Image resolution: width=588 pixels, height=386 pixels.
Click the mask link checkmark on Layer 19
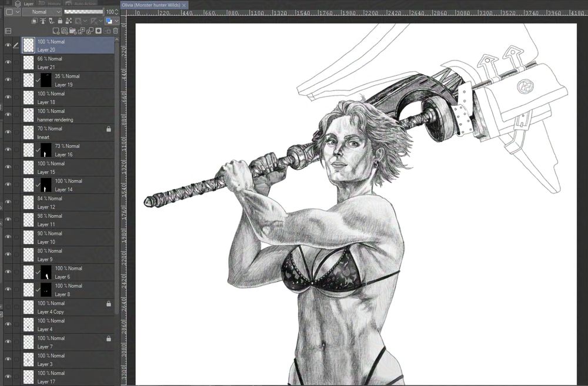point(38,80)
